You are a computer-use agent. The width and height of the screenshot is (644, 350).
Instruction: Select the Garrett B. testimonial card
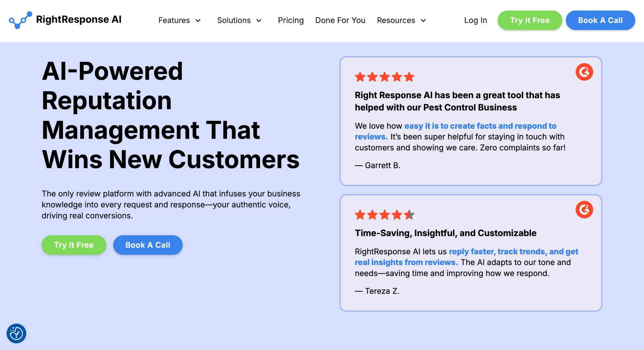(471, 121)
